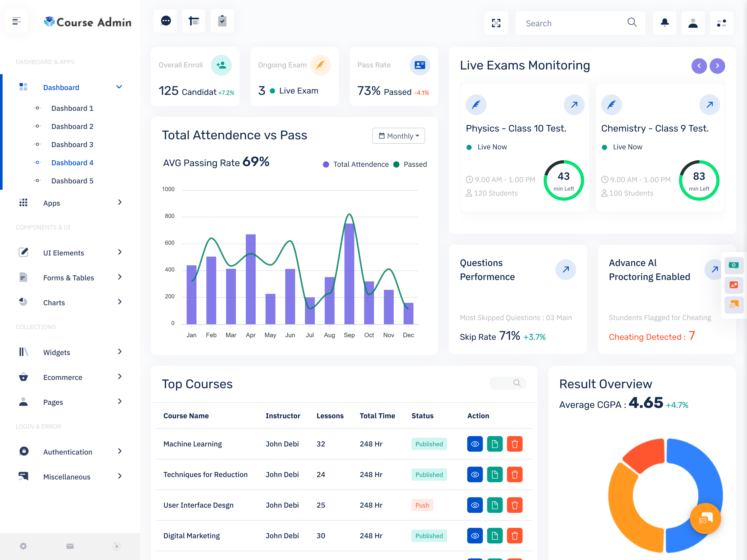Click the Push status badge

coord(422,505)
